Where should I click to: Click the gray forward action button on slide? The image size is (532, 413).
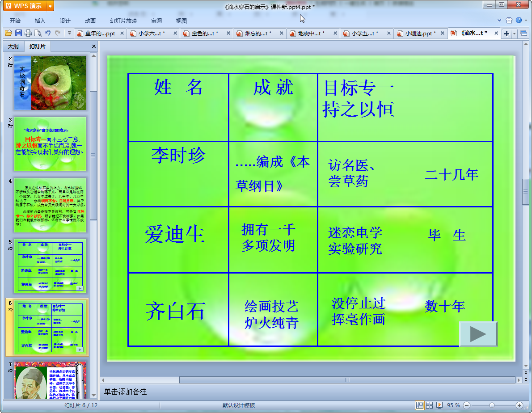(478, 334)
